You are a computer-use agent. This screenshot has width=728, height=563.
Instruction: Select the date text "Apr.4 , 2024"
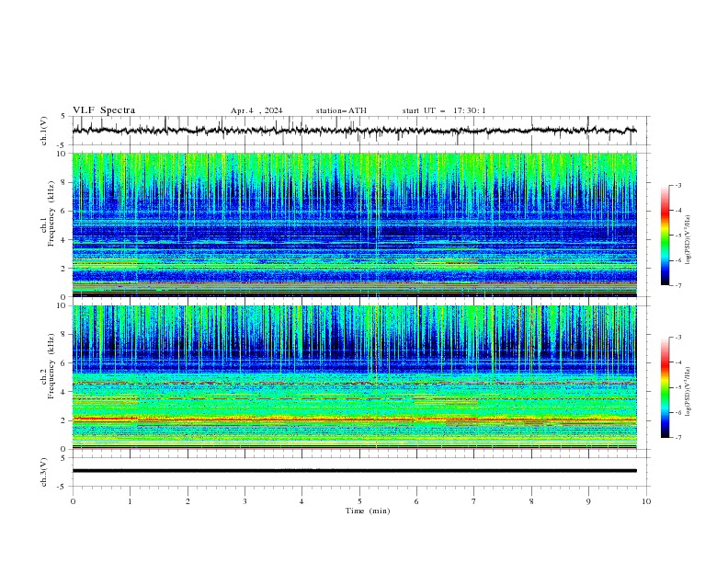(x=256, y=110)
